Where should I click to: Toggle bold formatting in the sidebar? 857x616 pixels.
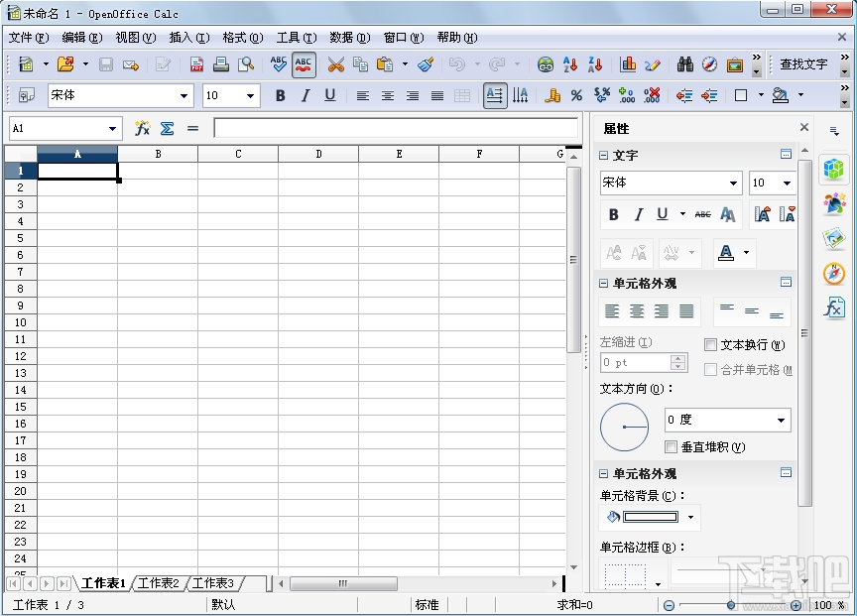click(614, 214)
